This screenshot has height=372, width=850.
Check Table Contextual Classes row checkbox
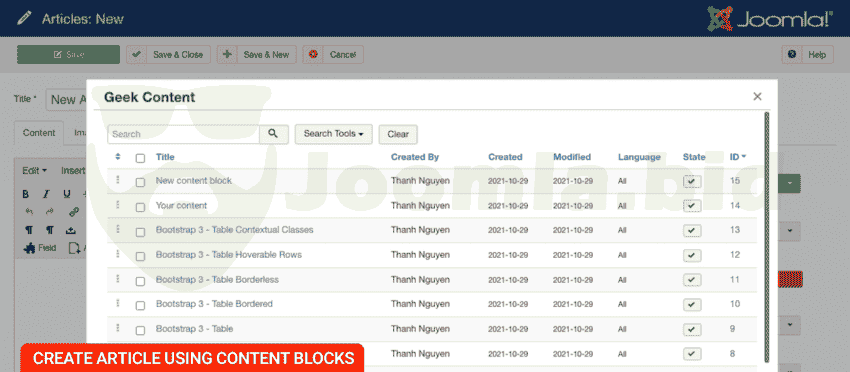coord(140,232)
